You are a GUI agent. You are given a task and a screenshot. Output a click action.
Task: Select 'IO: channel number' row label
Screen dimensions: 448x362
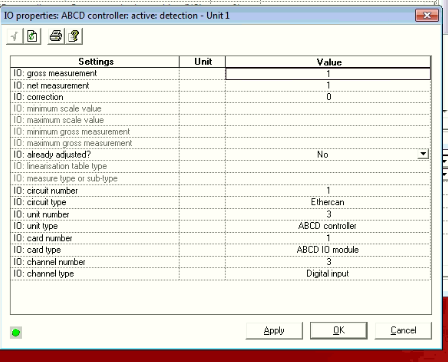49,262
